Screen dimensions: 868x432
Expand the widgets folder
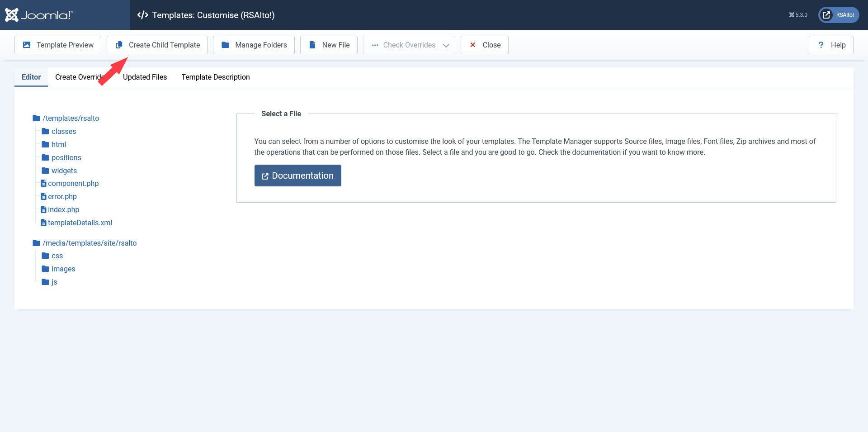64,171
